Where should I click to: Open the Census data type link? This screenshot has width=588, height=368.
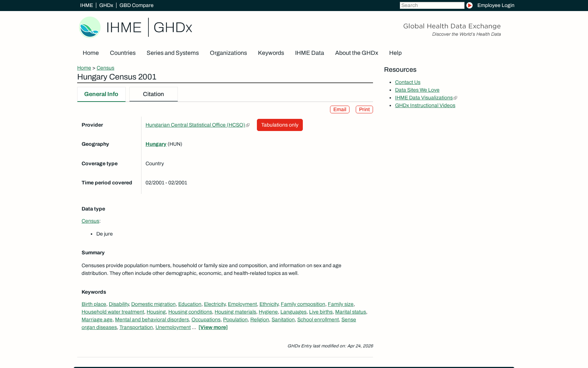click(x=90, y=221)
